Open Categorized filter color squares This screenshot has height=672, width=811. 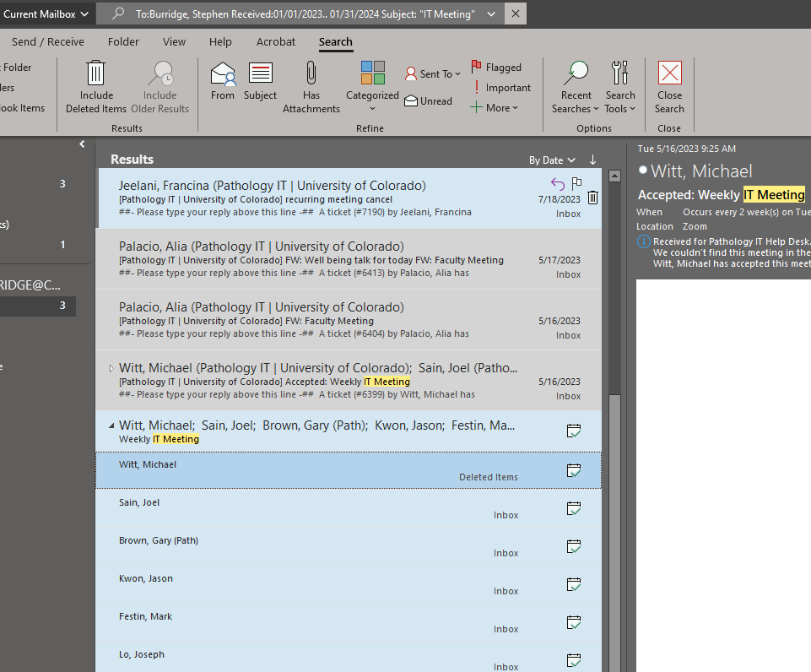372,73
